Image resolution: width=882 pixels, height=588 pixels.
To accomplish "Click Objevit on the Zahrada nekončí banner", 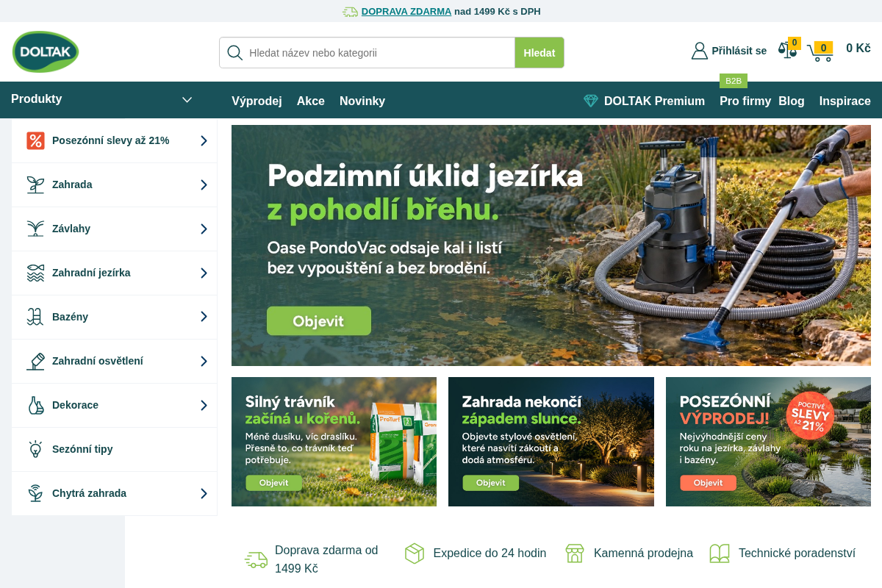I will (x=490, y=483).
